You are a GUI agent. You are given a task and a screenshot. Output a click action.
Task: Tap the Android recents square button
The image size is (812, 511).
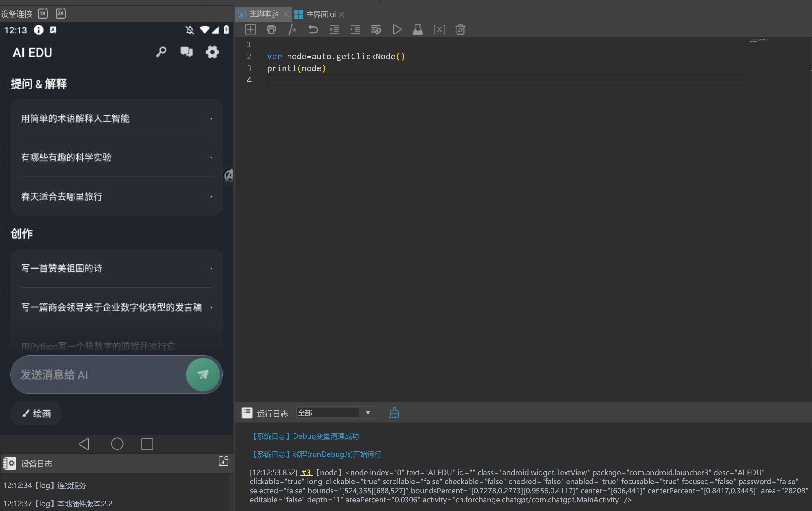pyautogui.click(x=147, y=444)
